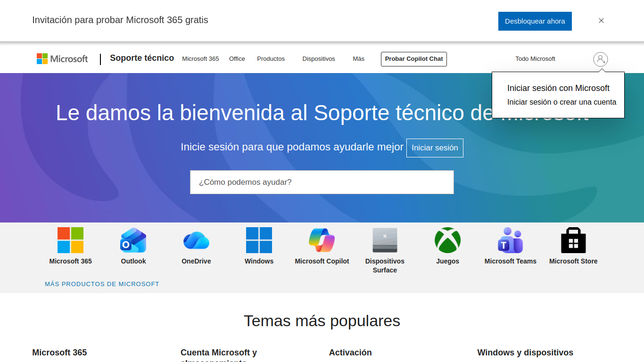
Task: Open Microsoft 365 navigation item
Action: click(x=200, y=59)
